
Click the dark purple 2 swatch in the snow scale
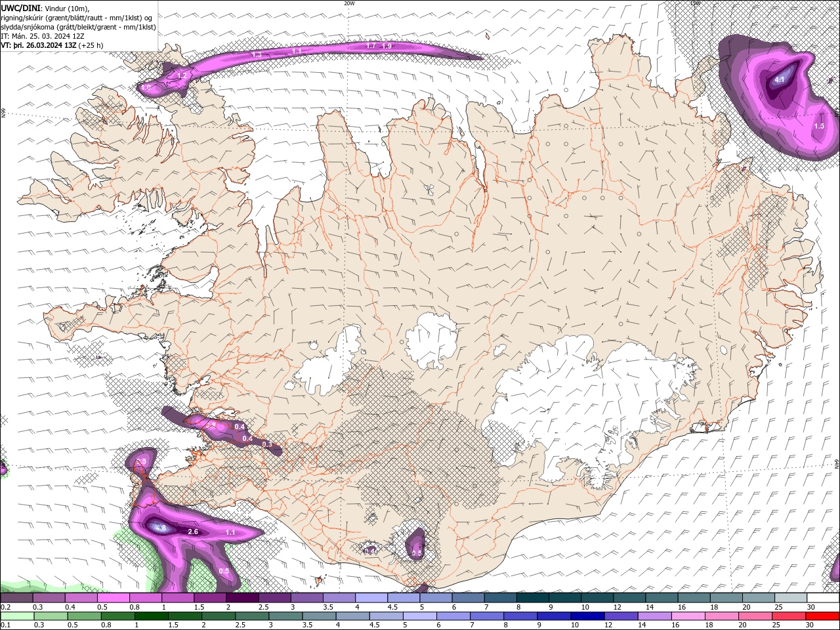242,598
